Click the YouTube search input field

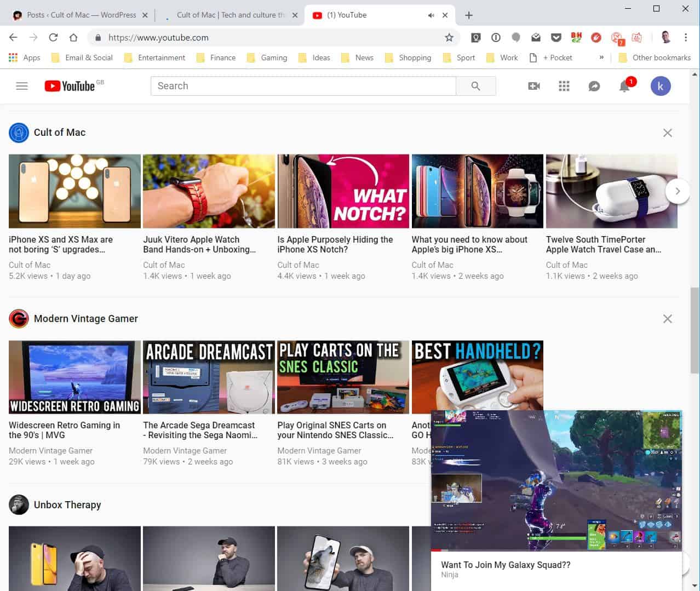click(x=303, y=86)
